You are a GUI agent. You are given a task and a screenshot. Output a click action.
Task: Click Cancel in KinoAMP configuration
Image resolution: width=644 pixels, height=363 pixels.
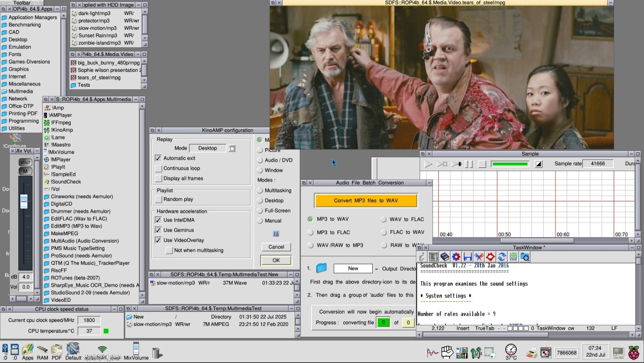coord(276,247)
